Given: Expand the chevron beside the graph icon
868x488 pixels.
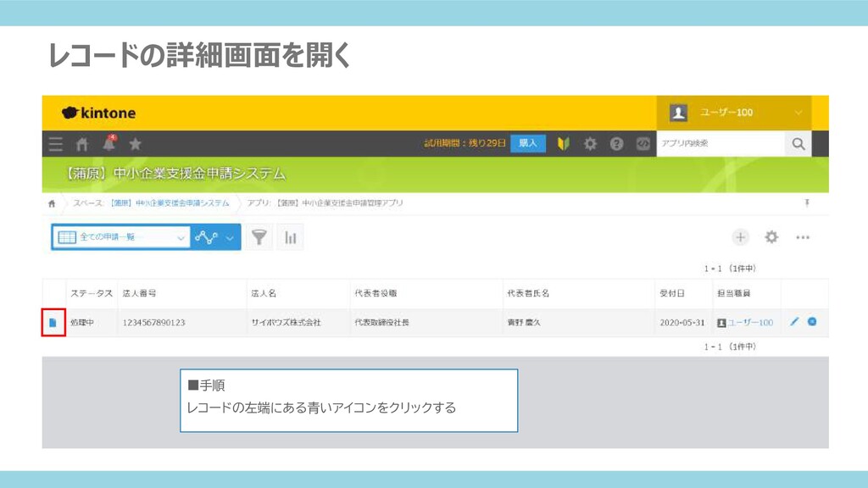Looking at the screenshot, I should click(230, 238).
